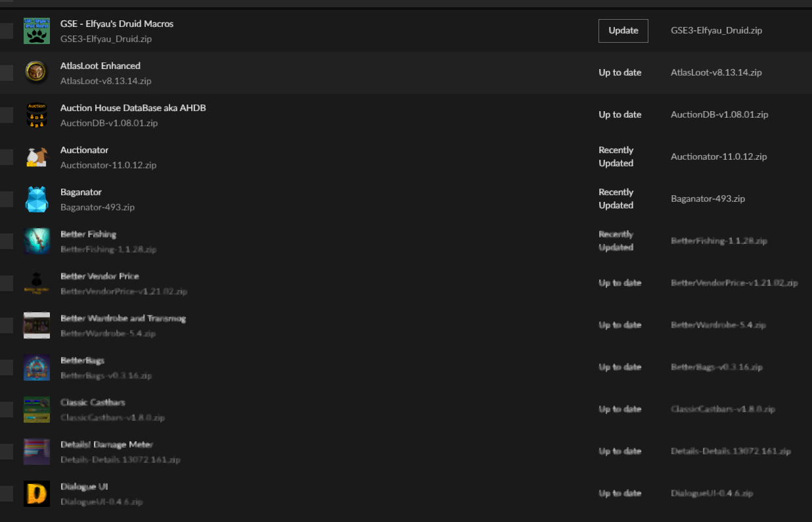Select BetterWardrobe-5.4.zip in the right column
Screen dimensions: 812x522
click(x=719, y=325)
